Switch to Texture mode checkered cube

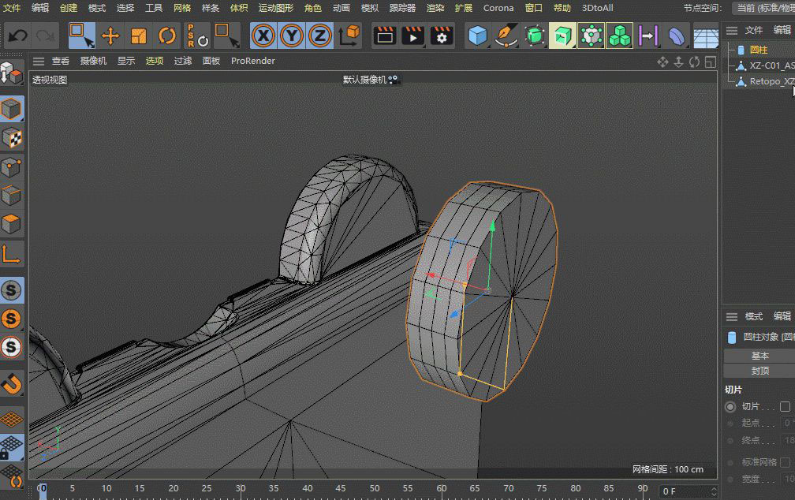point(12,138)
